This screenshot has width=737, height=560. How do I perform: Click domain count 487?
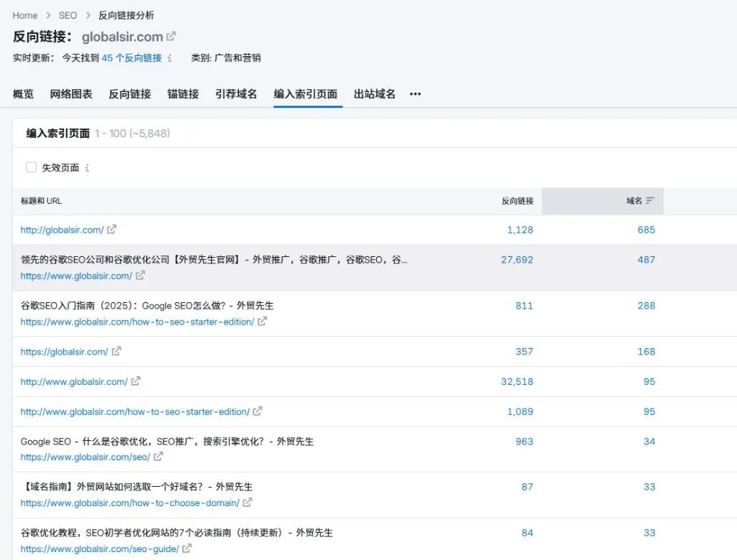[647, 260]
